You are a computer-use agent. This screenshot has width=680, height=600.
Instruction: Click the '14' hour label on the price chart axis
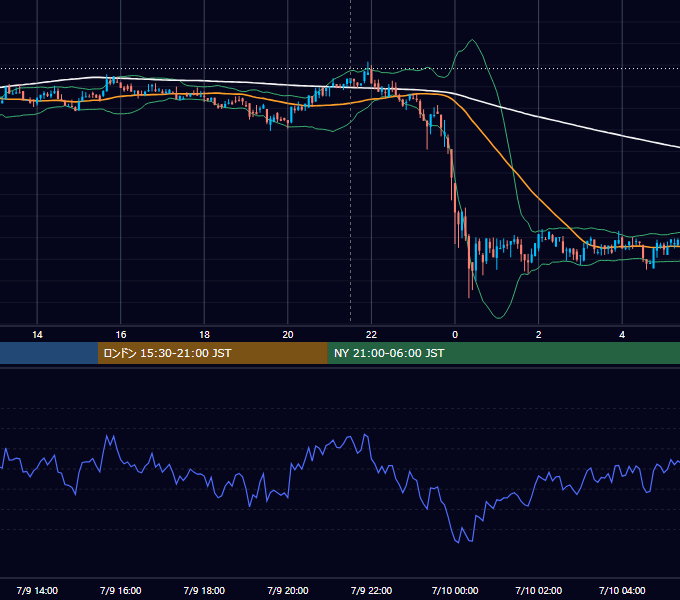click(37, 335)
